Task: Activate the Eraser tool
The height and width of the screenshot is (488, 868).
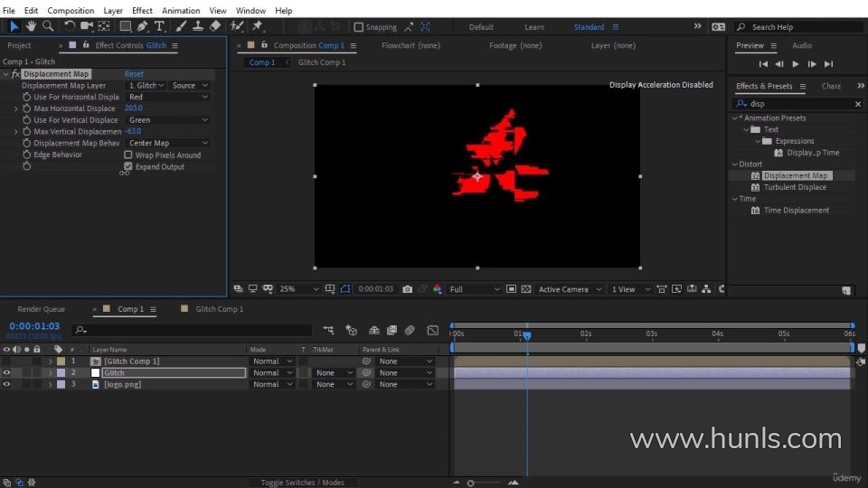Action: [214, 26]
